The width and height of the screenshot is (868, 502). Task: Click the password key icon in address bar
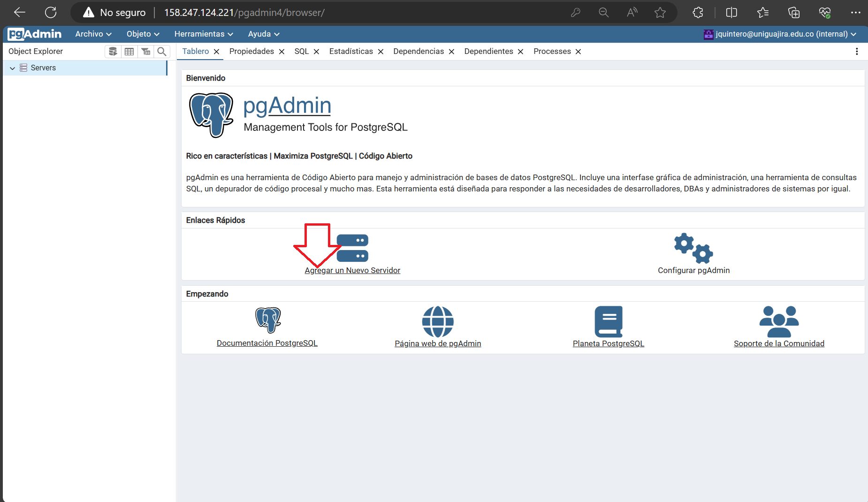(x=576, y=13)
